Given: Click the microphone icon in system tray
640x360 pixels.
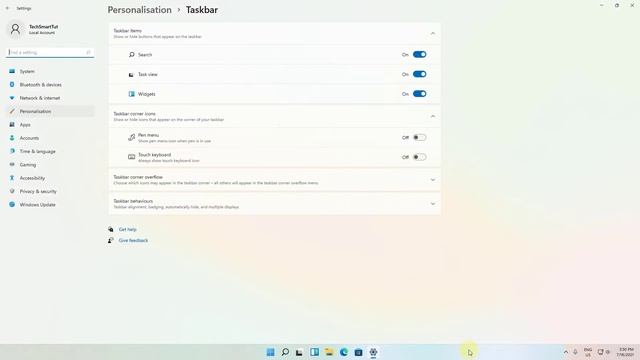Looking at the screenshot, I should click(x=575, y=352).
